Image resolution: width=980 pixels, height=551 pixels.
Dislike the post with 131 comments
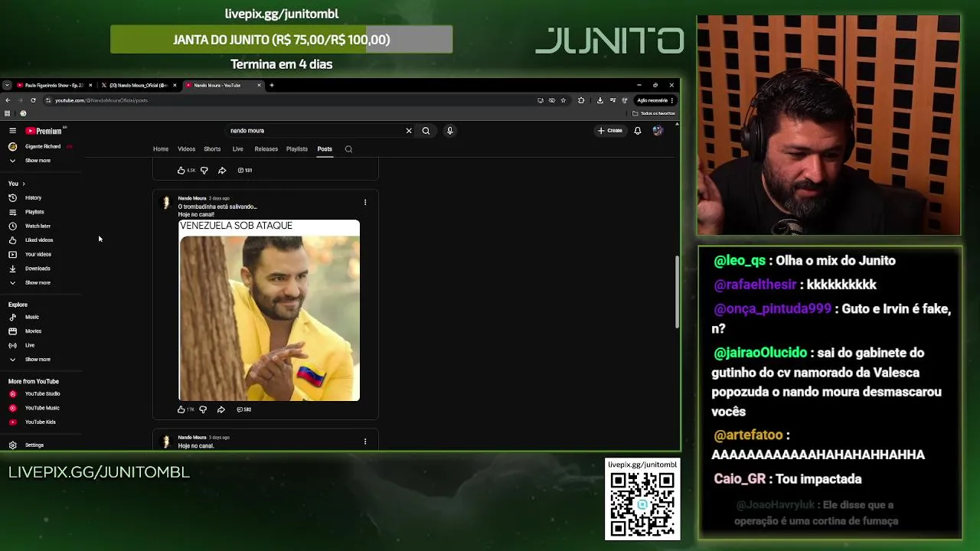click(204, 171)
